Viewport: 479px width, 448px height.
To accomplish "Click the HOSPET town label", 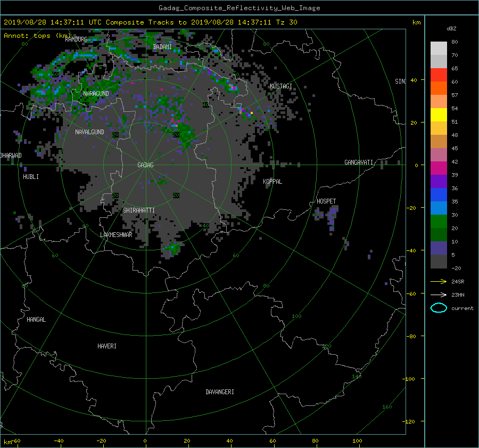I will tap(326, 201).
